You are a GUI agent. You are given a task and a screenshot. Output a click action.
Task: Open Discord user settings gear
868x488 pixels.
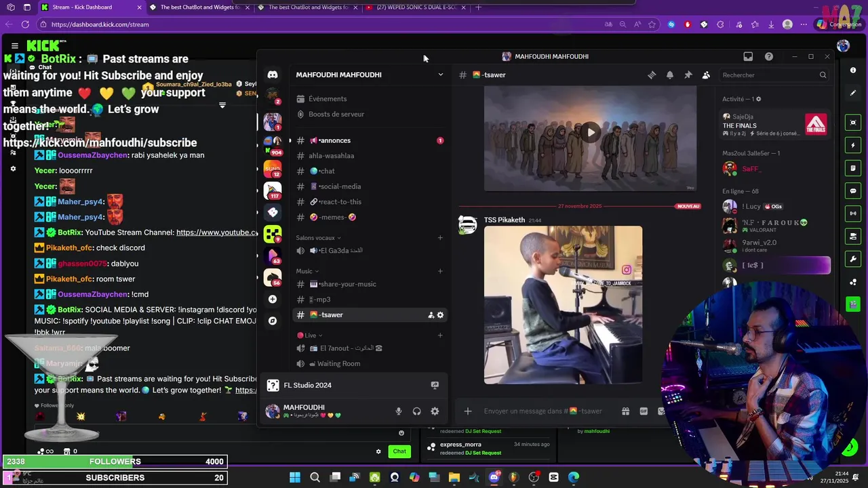pos(435,411)
